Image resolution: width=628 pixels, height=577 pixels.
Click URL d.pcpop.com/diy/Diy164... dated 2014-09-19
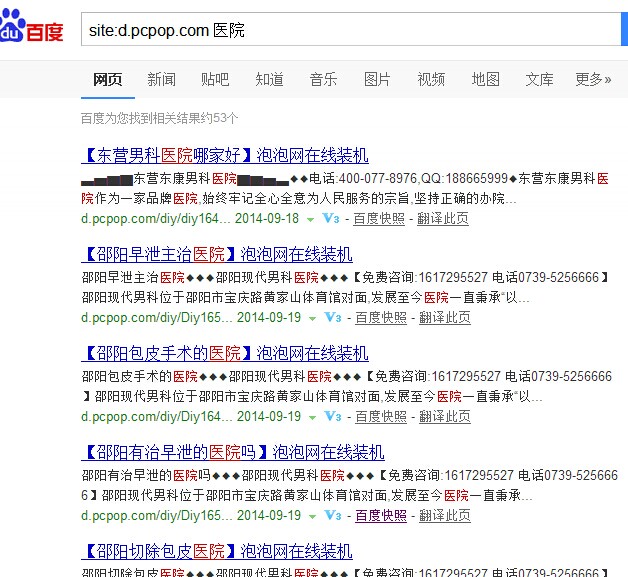(x=157, y=416)
